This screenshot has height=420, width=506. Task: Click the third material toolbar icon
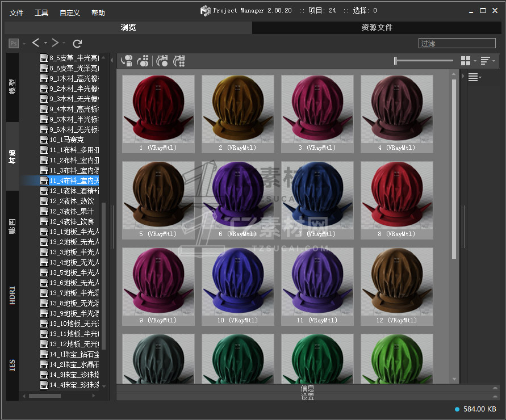162,61
